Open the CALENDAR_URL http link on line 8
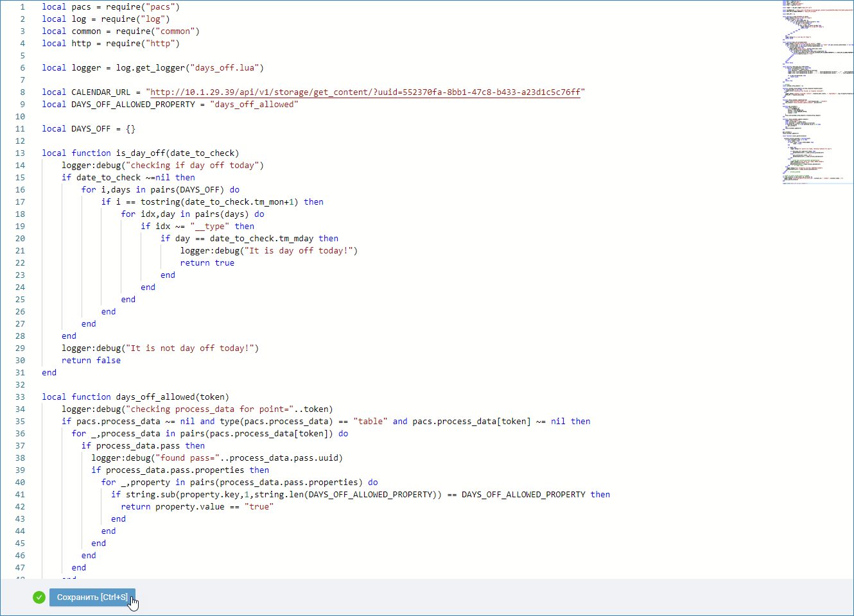This screenshot has width=854, height=616. [365, 92]
